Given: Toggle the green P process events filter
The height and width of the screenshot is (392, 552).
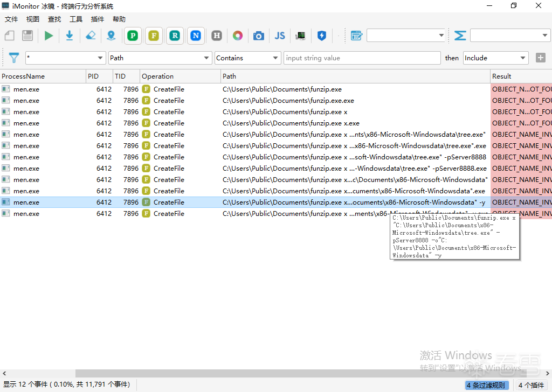Looking at the screenshot, I should (x=133, y=36).
